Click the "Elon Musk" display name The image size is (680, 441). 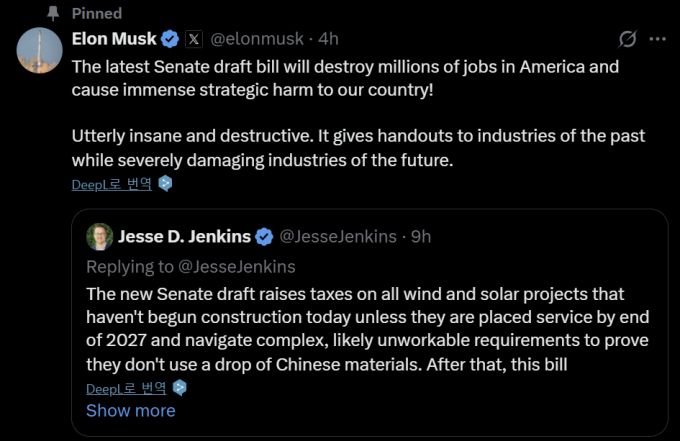(114, 39)
